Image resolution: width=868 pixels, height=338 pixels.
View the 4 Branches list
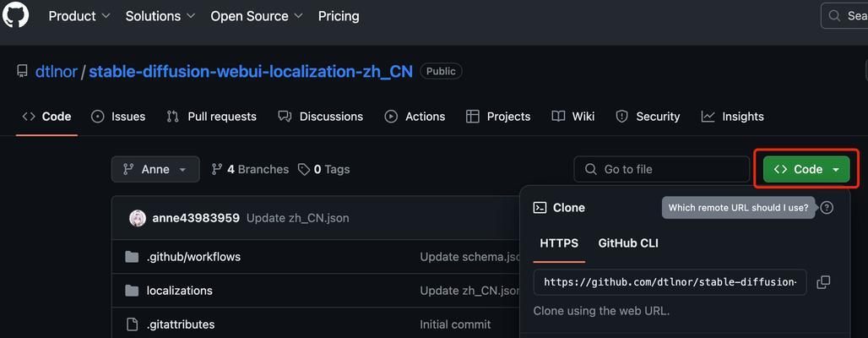click(x=250, y=169)
